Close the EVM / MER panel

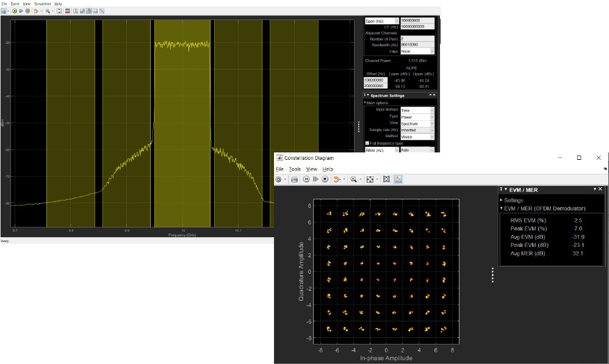coord(600,189)
